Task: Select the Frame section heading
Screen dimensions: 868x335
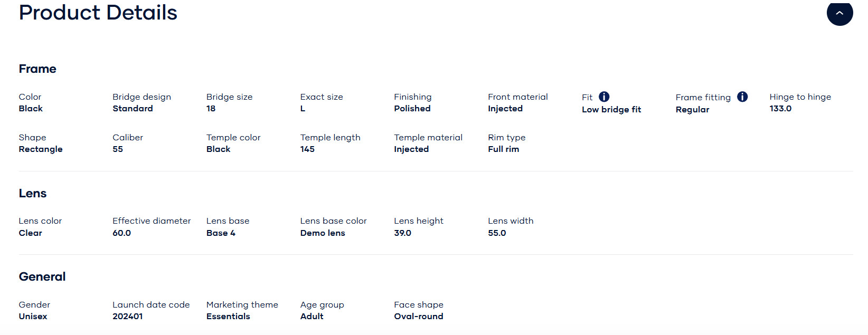Action: (x=37, y=69)
